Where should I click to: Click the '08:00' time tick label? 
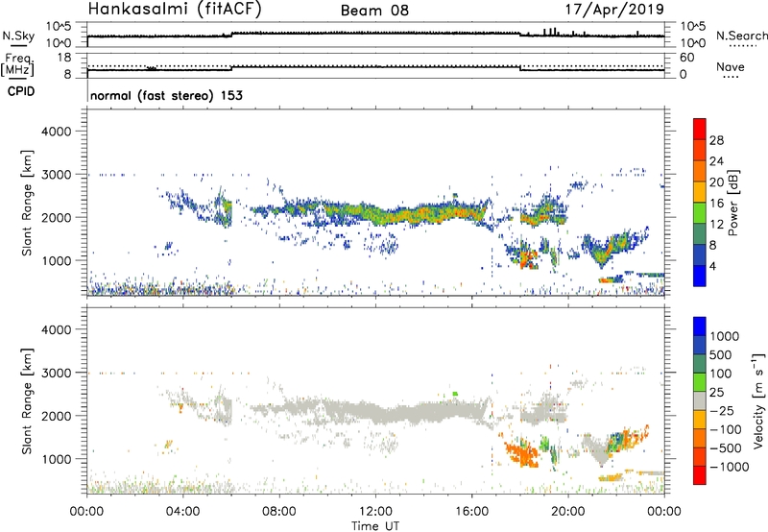[x=279, y=512]
